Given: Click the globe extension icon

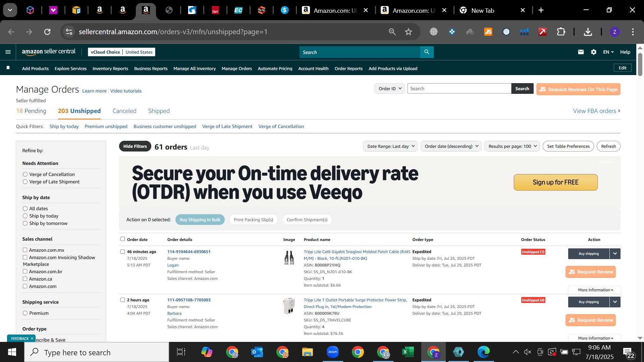Looking at the screenshot, I should tap(434, 32).
